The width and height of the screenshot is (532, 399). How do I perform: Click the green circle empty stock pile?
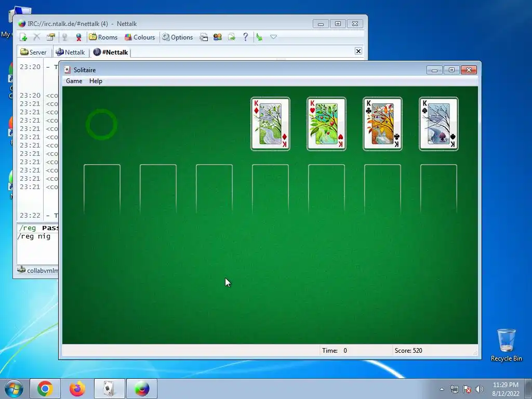click(x=101, y=125)
